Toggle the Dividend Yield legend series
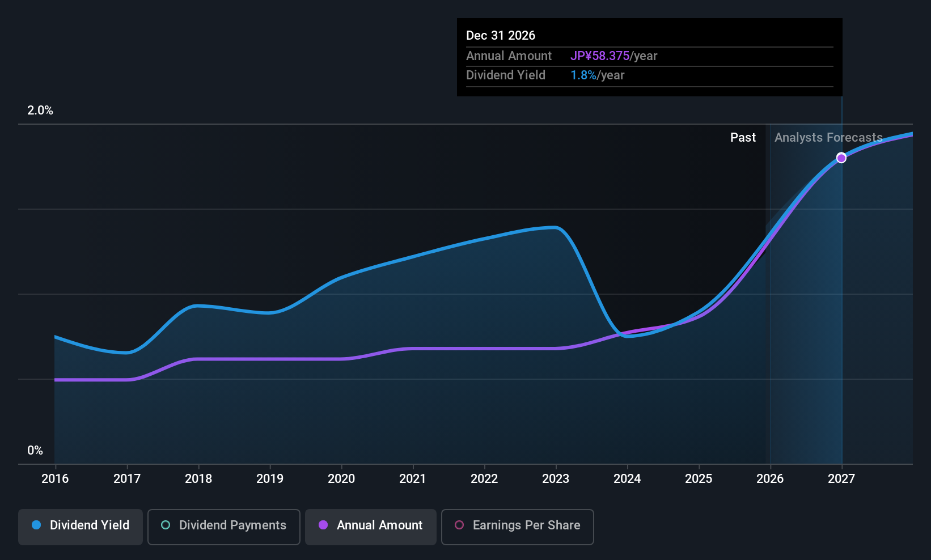Viewport: 931px width, 560px height. click(x=81, y=527)
